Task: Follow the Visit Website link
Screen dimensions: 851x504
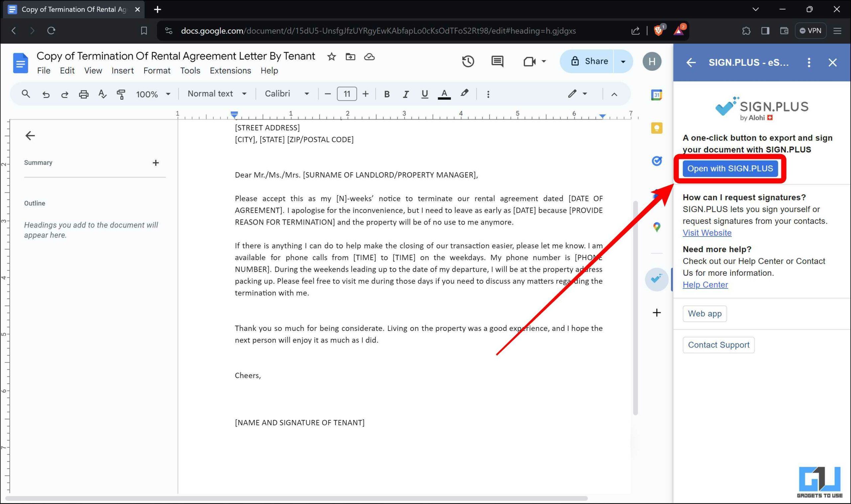Action: pyautogui.click(x=707, y=233)
